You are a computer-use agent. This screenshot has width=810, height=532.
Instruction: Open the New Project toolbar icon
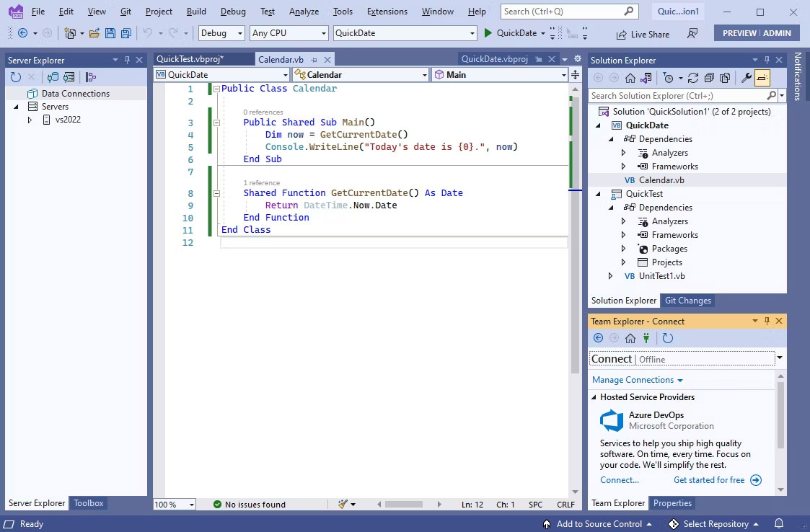click(71, 32)
